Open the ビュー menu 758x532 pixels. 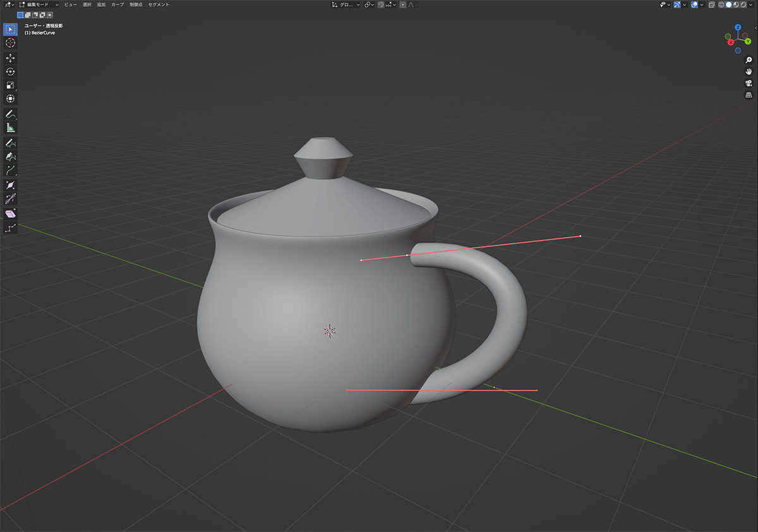click(70, 4)
